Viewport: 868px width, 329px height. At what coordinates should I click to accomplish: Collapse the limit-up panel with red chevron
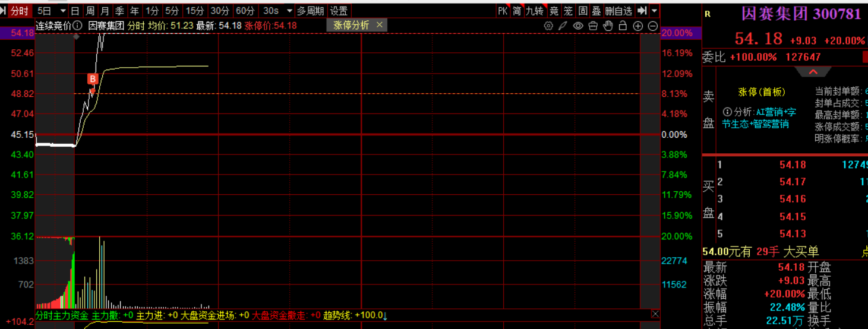pos(812,72)
